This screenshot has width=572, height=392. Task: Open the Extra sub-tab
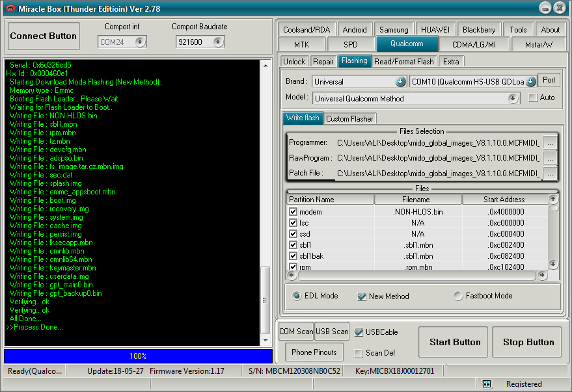tap(451, 62)
